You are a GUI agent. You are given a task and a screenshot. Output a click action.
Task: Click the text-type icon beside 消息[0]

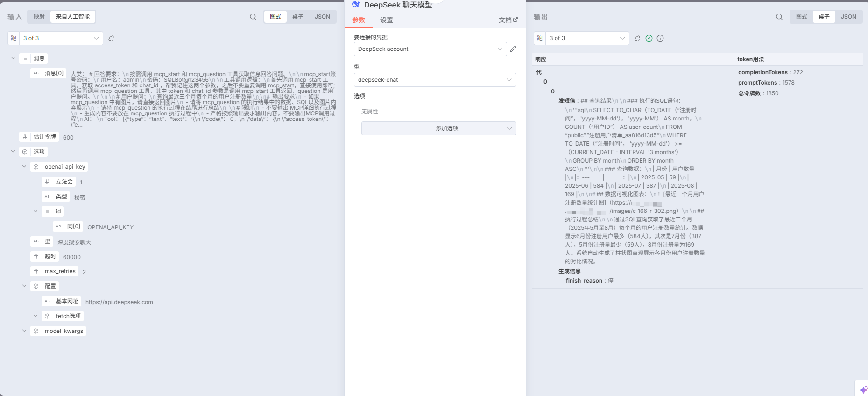36,73
